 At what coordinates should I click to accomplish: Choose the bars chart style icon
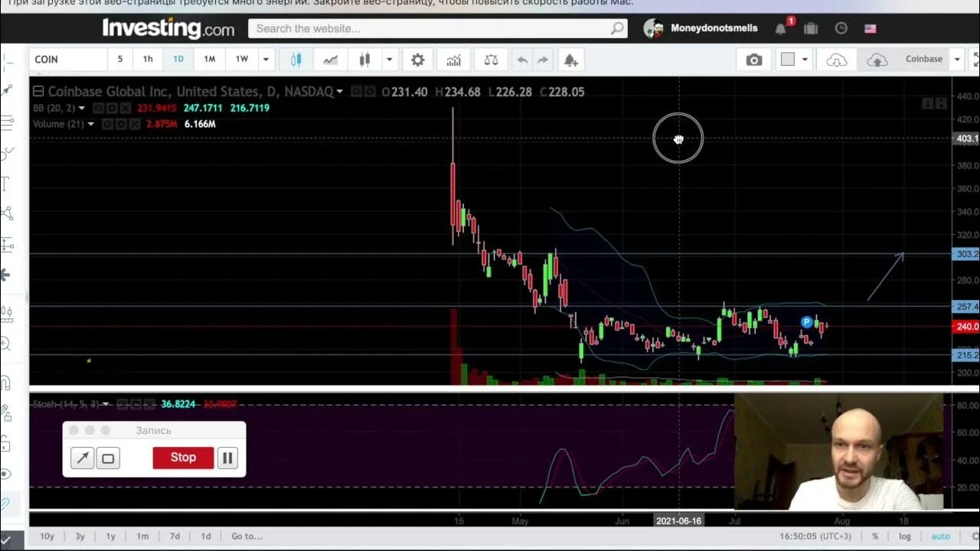point(364,60)
